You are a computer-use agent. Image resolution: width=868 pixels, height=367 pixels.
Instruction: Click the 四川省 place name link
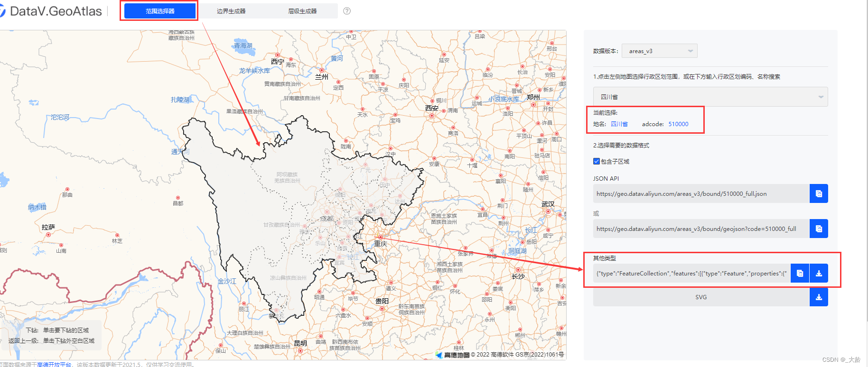(x=619, y=124)
